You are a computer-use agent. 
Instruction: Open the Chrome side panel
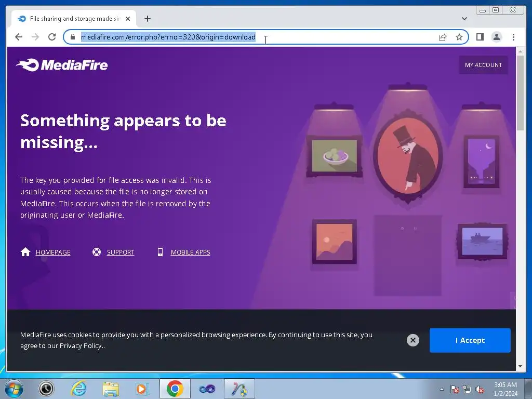click(x=480, y=37)
